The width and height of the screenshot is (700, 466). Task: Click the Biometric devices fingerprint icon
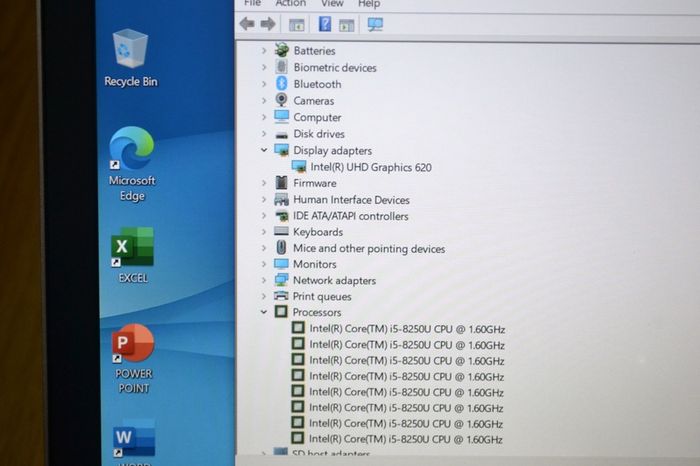point(281,67)
